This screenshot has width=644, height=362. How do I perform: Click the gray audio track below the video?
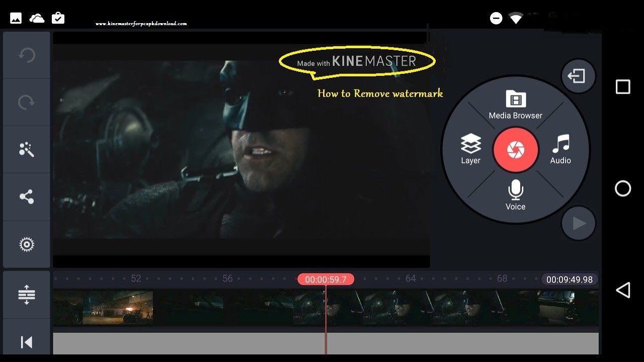tap(326, 343)
